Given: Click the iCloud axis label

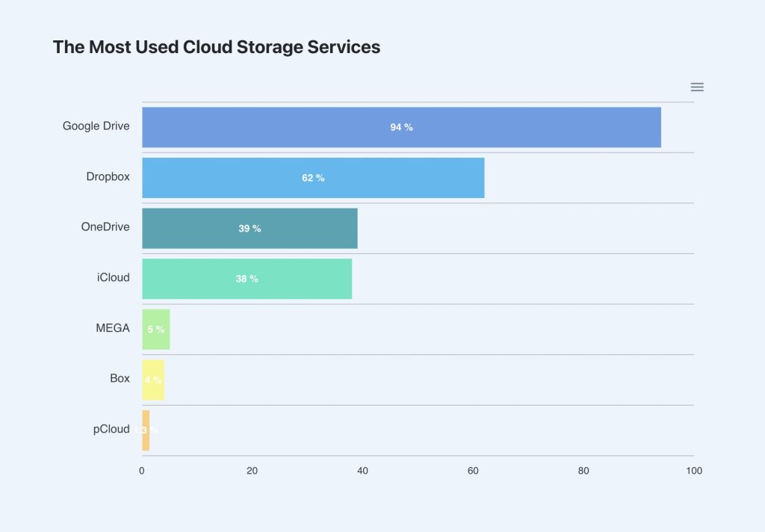Looking at the screenshot, I should point(114,278).
